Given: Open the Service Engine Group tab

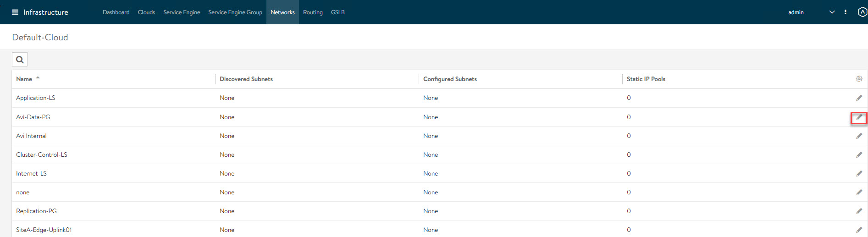Looking at the screenshot, I should 235,12.
